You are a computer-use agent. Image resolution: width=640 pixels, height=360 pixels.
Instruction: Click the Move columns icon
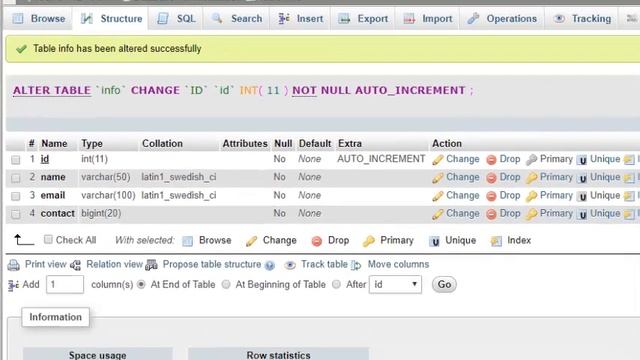[x=356, y=265]
